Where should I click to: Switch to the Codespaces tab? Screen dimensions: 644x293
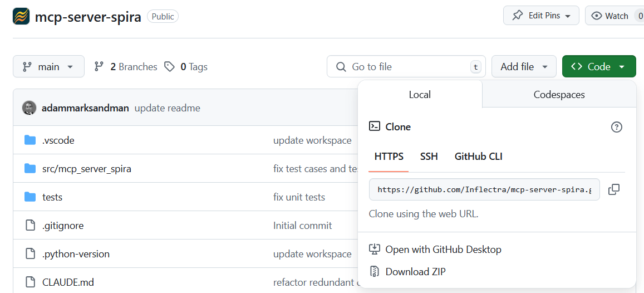(559, 95)
